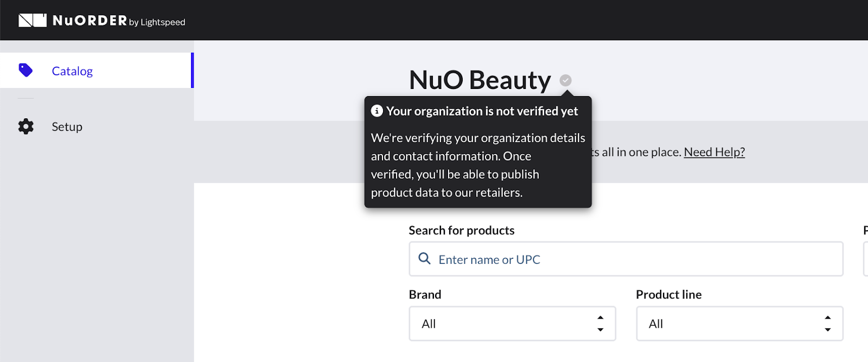
Task: Click the 'Your organization is not verified yet' text
Action: (482, 111)
